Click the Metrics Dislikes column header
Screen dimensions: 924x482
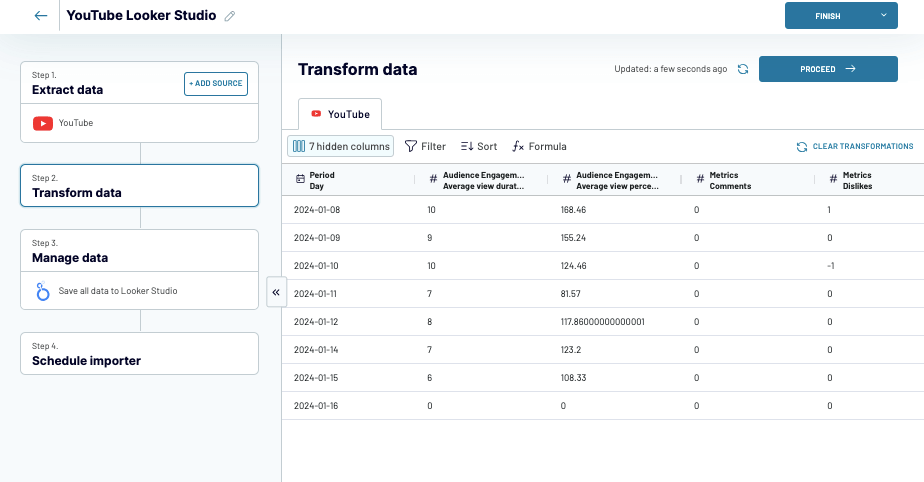(x=869, y=180)
